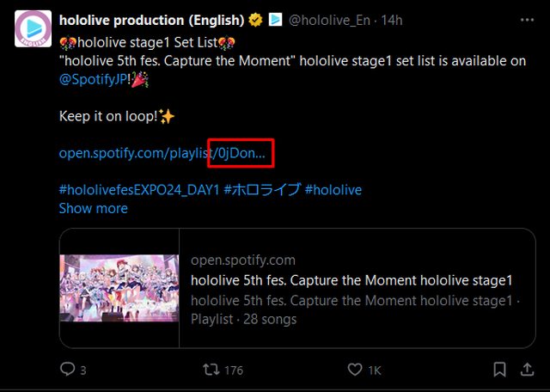Expand the tweet with Show more
The image size is (550, 392).
click(93, 208)
